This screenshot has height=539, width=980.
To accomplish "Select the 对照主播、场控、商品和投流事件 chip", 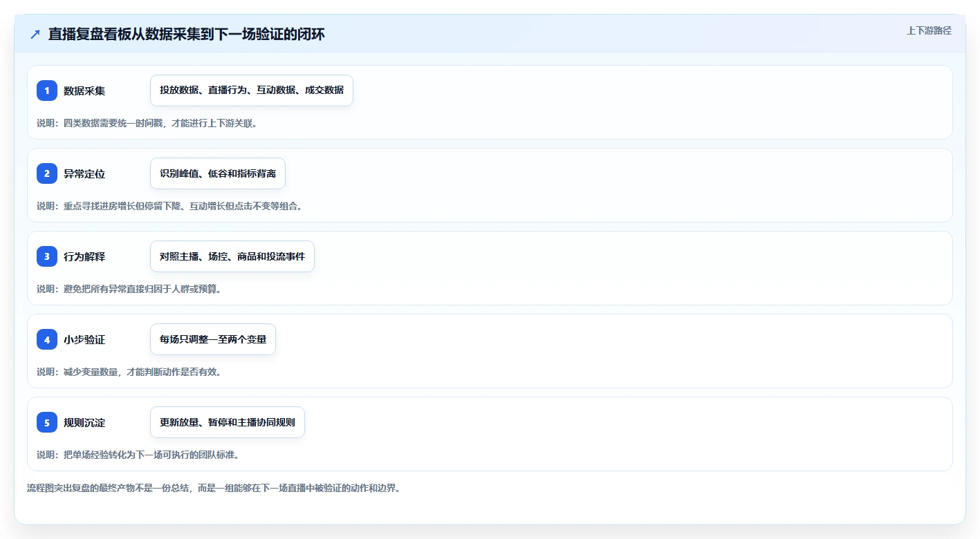I will point(232,256).
